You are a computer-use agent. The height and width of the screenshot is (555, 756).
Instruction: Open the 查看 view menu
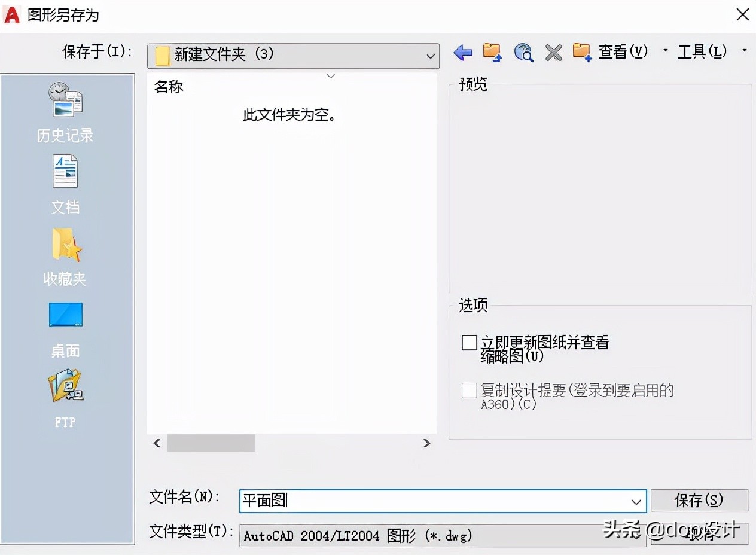click(623, 53)
